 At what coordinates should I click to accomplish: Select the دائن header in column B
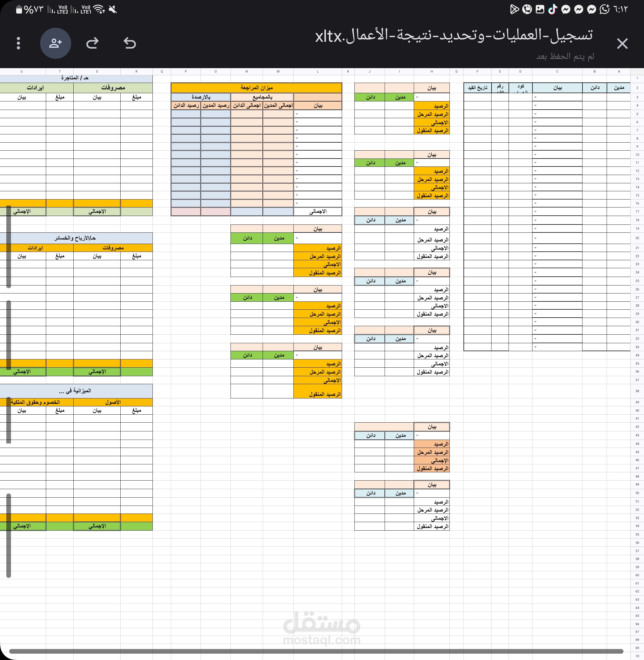click(595, 88)
